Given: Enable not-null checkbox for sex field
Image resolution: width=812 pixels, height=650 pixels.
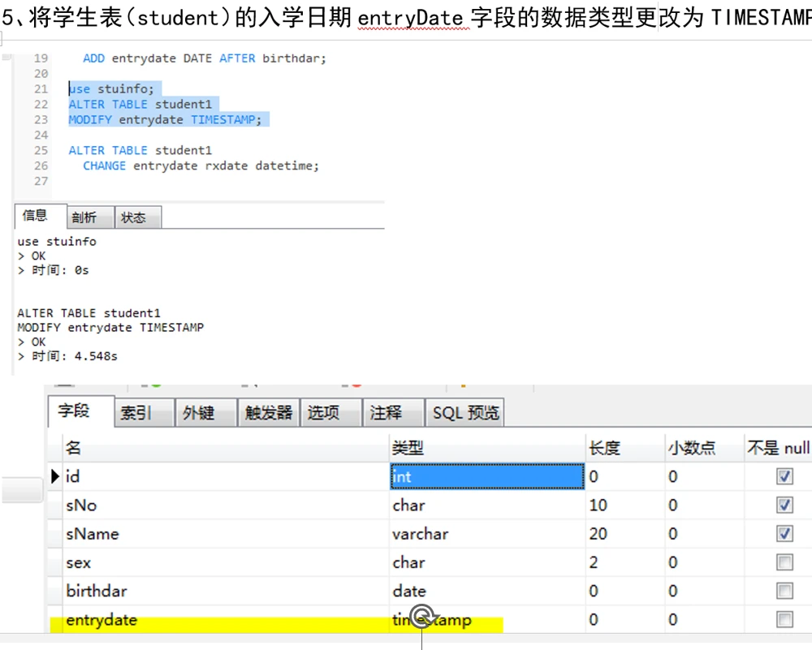Looking at the screenshot, I should pos(784,562).
